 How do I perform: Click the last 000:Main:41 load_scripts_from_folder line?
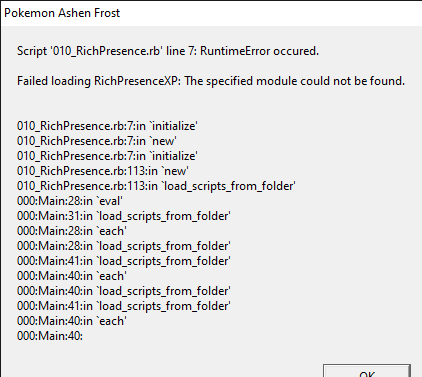pos(124,306)
